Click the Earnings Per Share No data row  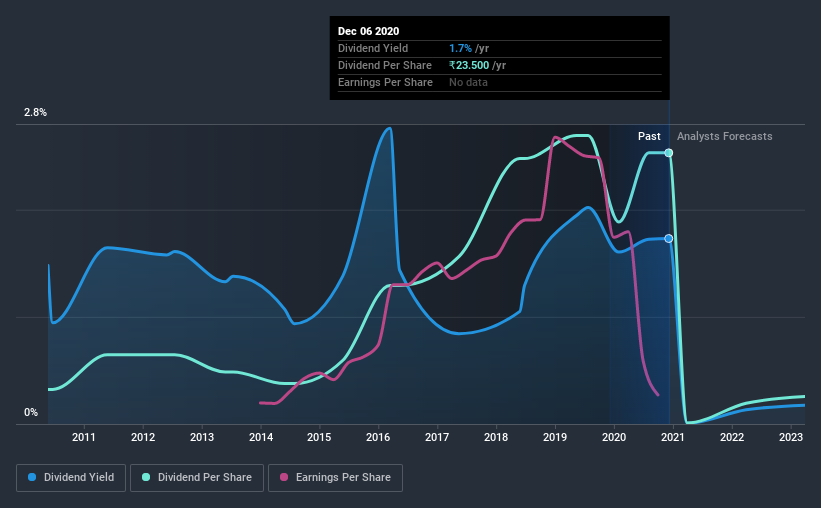pos(500,82)
